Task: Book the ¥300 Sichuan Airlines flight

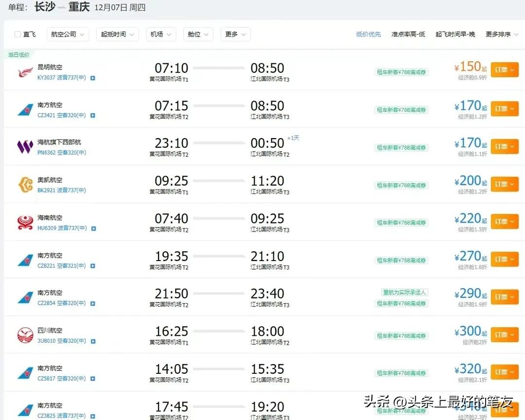Action: pos(504,335)
